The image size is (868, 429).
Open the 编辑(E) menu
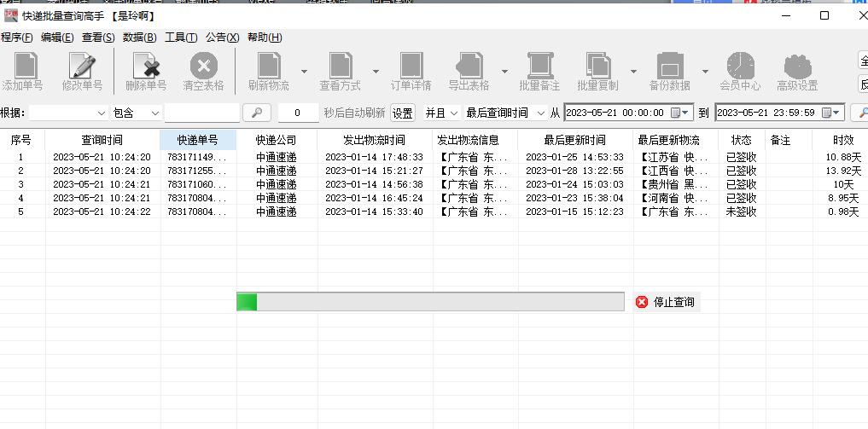(x=57, y=38)
